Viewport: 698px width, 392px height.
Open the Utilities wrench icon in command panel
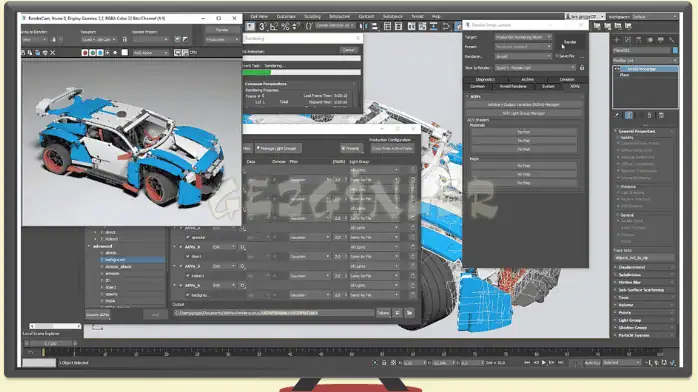(x=672, y=40)
